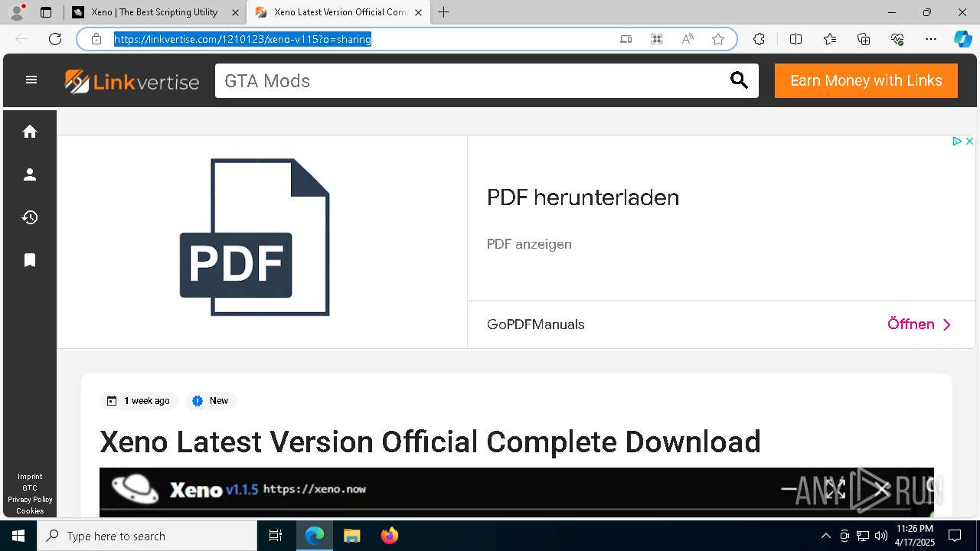Click PDF anzeigen ad text
Screen dimensions: 980x551
click(x=529, y=244)
